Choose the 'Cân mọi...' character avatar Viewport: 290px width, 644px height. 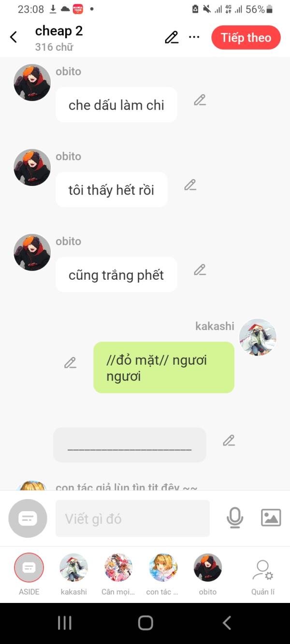tap(118, 574)
